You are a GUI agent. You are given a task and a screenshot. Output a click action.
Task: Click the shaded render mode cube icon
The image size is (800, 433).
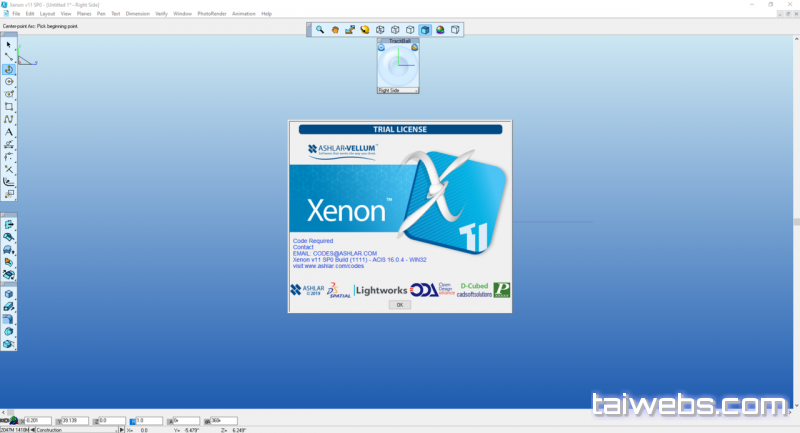(x=425, y=30)
